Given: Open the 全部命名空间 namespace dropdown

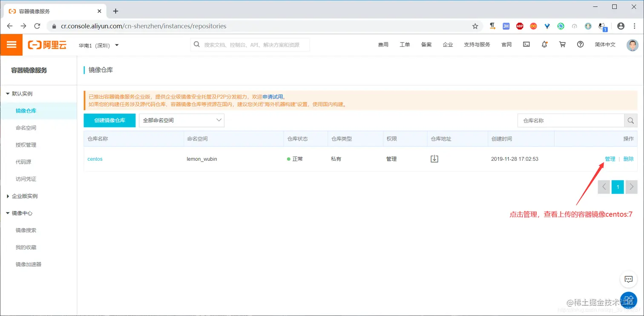Looking at the screenshot, I should [181, 120].
